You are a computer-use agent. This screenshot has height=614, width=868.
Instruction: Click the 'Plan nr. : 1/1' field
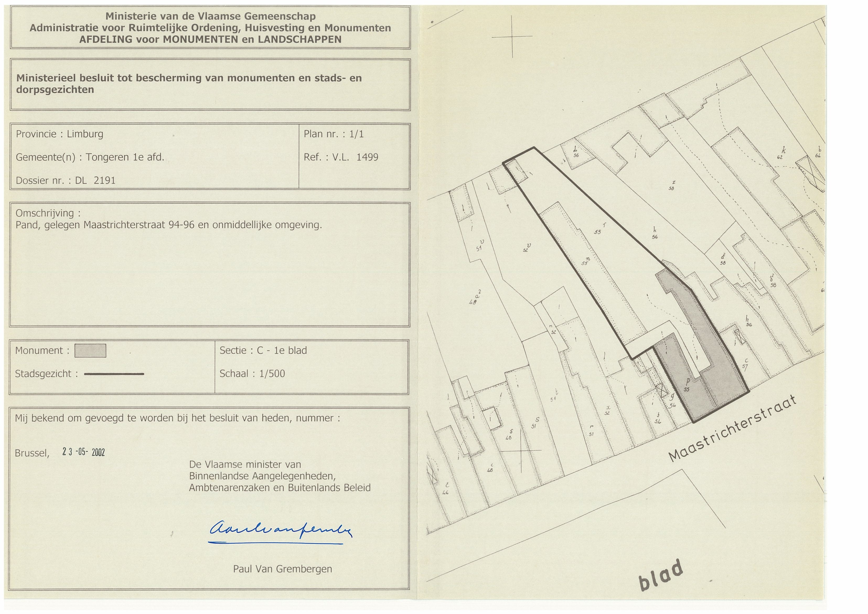coord(334,134)
